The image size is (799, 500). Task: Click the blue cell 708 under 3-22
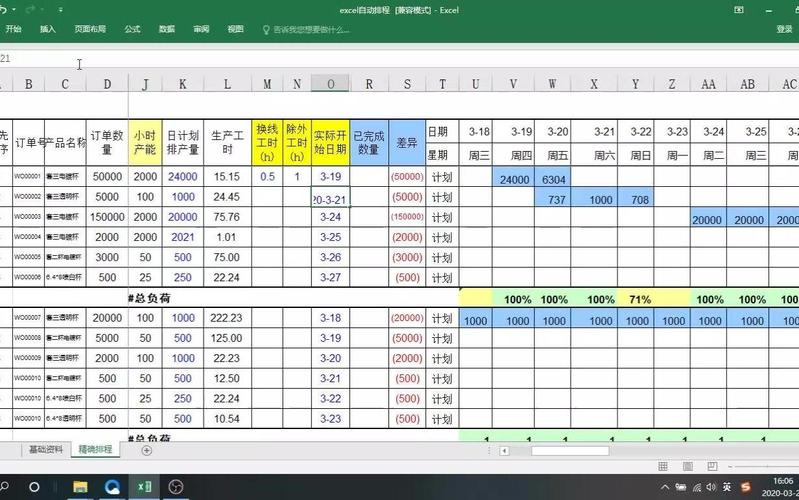click(x=635, y=197)
